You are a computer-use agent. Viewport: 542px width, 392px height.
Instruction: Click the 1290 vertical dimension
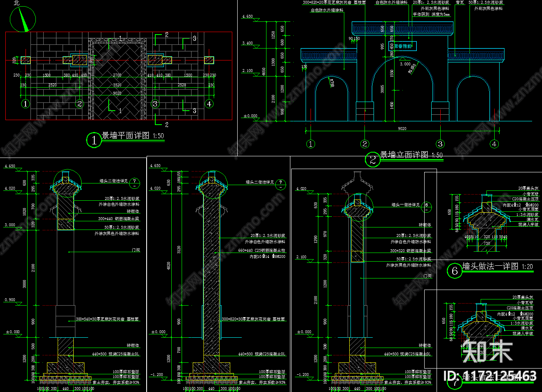(315, 239)
